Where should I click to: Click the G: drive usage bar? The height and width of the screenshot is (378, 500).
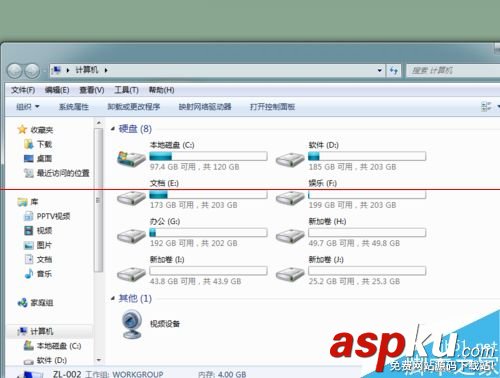(x=208, y=232)
